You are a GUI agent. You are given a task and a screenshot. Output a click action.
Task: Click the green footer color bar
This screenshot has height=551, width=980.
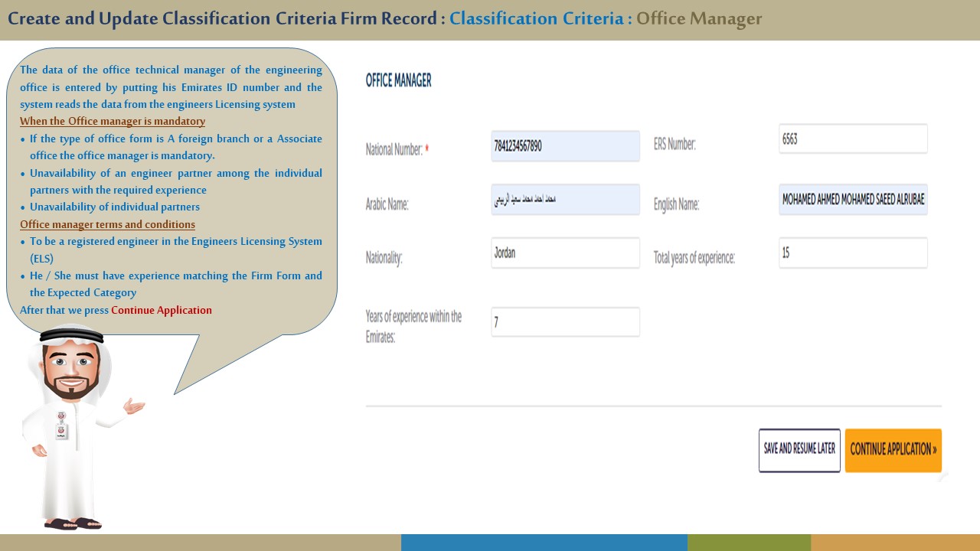(749, 543)
